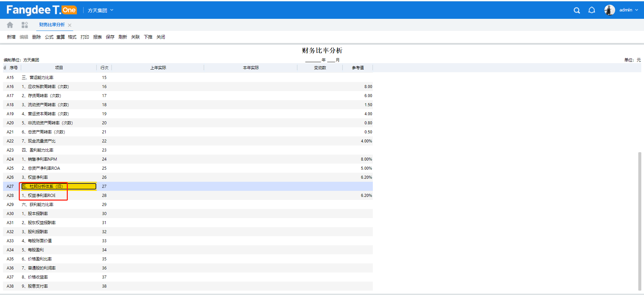
Task: Open the apps grid icon
Action: pos(24,25)
